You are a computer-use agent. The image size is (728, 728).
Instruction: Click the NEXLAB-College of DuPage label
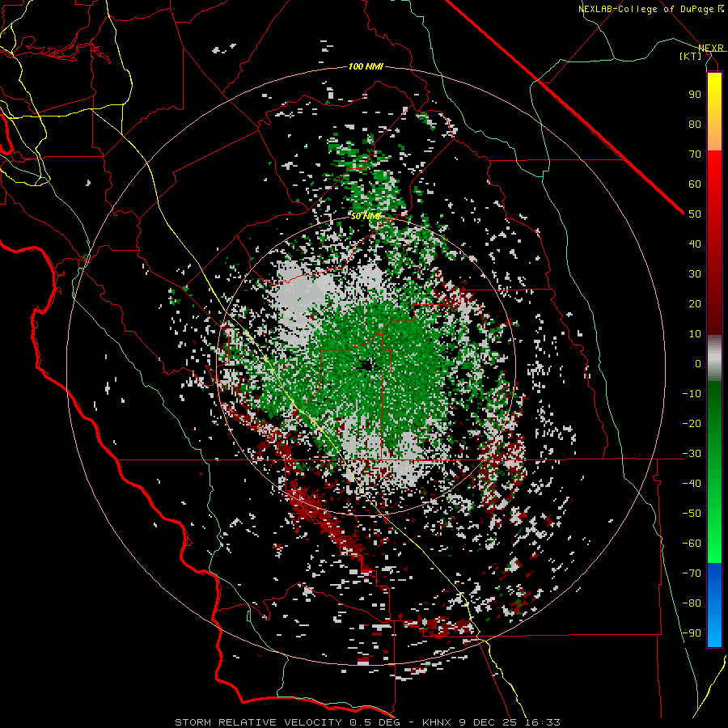point(650,9)
